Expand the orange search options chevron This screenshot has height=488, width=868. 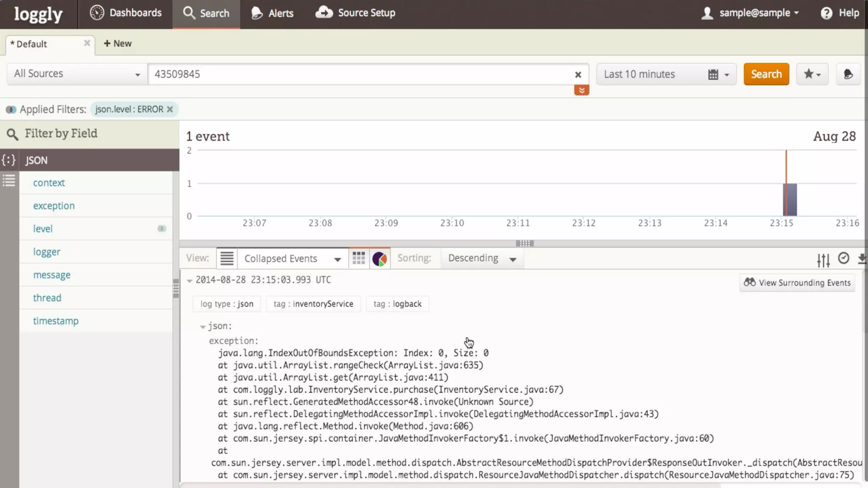click(581, 90)
